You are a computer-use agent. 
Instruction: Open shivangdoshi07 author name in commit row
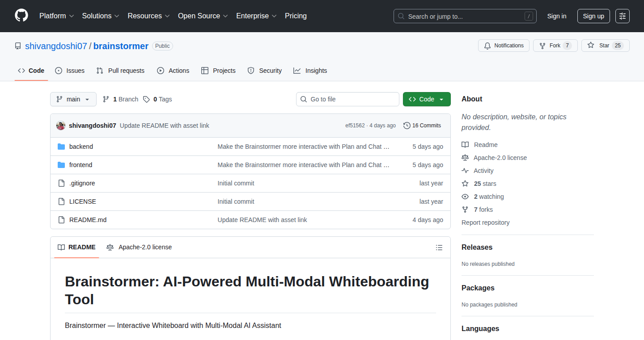tap(93, 126)
